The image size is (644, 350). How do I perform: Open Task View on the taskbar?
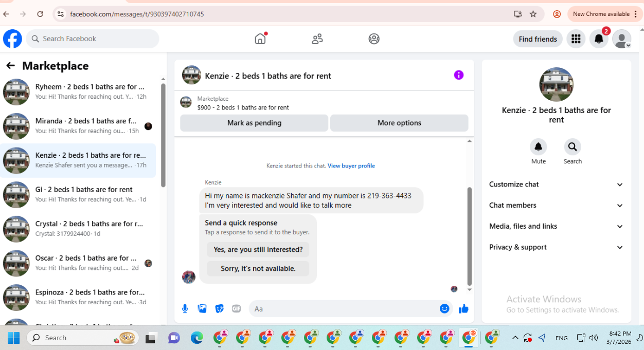coord(151,338)
